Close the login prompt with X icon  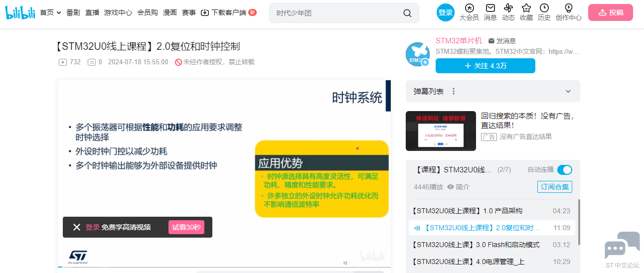77,227
